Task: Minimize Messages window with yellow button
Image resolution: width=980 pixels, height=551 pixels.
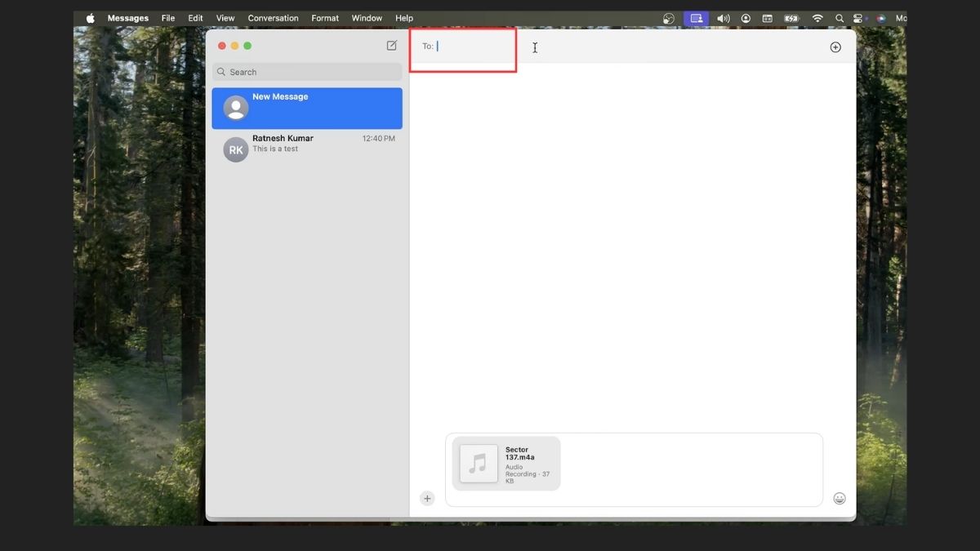Action: pos(235,46)
